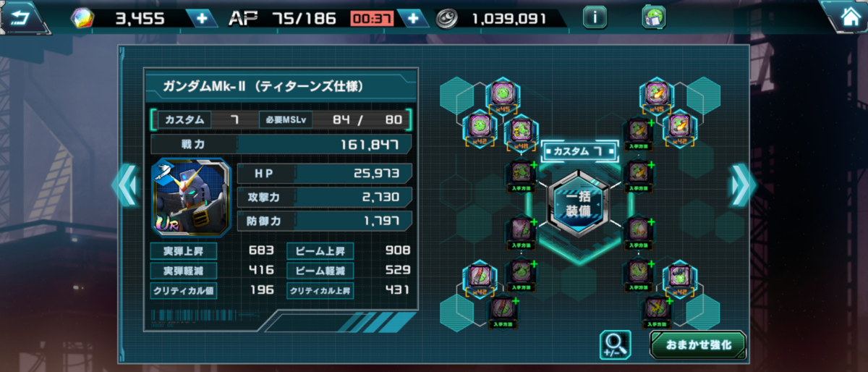Add gems with plus beside 3,455
Viewport: 868px width, 372px height.
(x=202, y=18)
